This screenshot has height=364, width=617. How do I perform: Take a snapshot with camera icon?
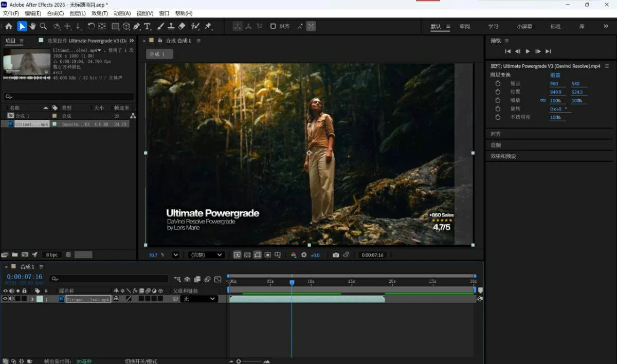[336, 255]
